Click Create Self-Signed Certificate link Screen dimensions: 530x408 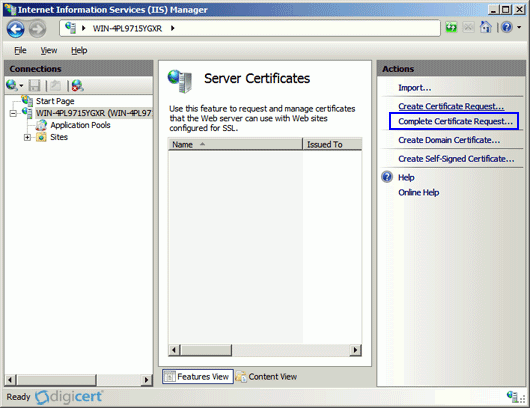click(x=456, y=159)
